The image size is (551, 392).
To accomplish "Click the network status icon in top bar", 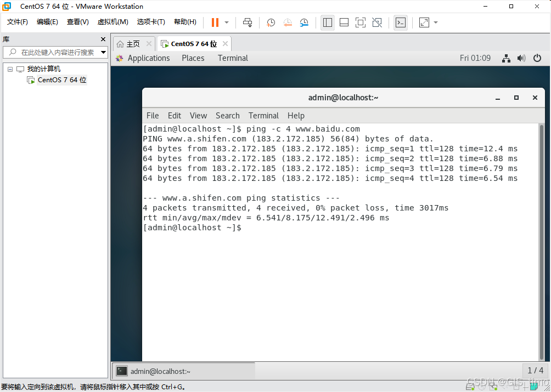I will (506, 58).
